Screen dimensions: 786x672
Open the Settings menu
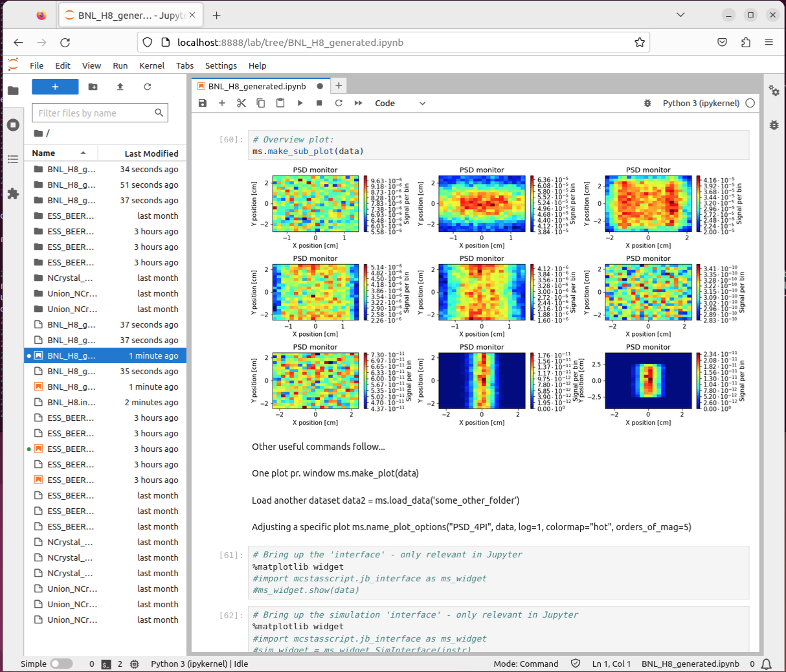click(221, 65)
